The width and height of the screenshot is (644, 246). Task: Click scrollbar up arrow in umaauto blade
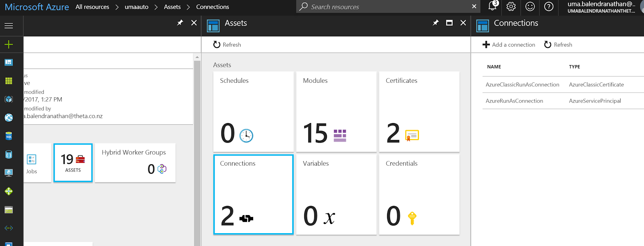pyautogui.click(x=197, y=57)
